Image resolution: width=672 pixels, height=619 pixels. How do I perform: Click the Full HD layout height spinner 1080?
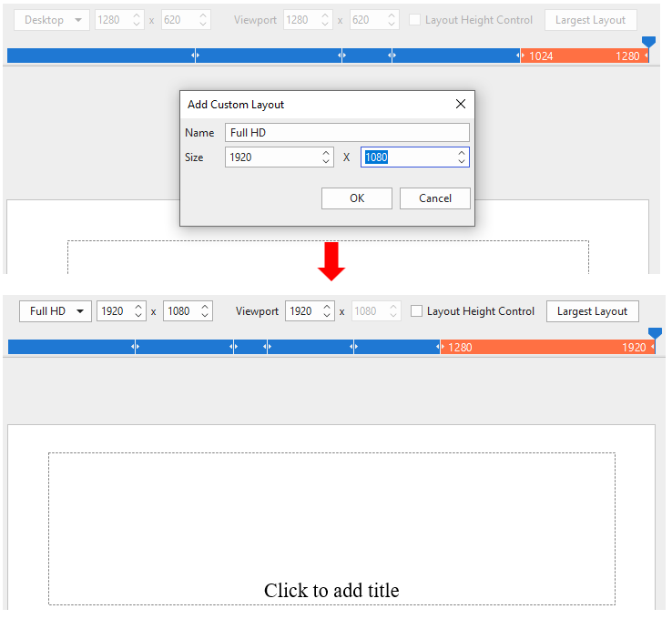180,311
